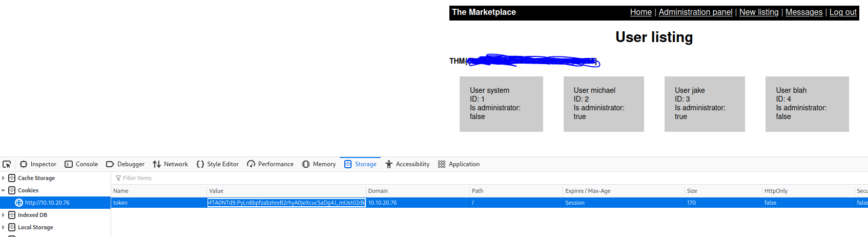Click the token cookie value field
The width and height of the screenshot is (868, 237).
point(286,203)
